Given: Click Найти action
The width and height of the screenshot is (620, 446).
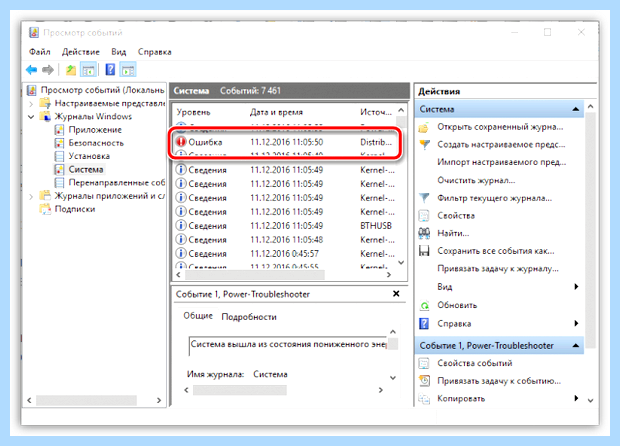Looking at the screenshot, I should 453,233.
